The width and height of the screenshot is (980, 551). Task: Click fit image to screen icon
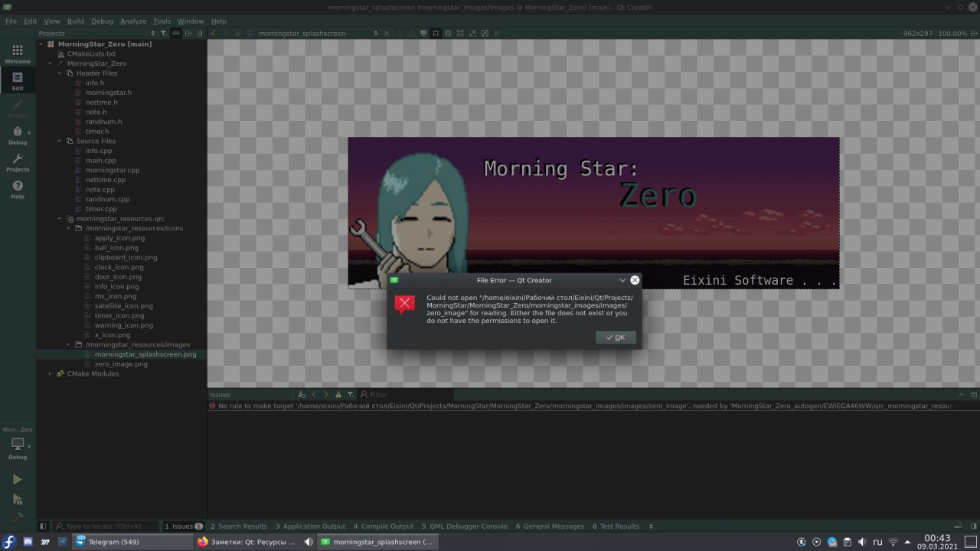[448, 33]
